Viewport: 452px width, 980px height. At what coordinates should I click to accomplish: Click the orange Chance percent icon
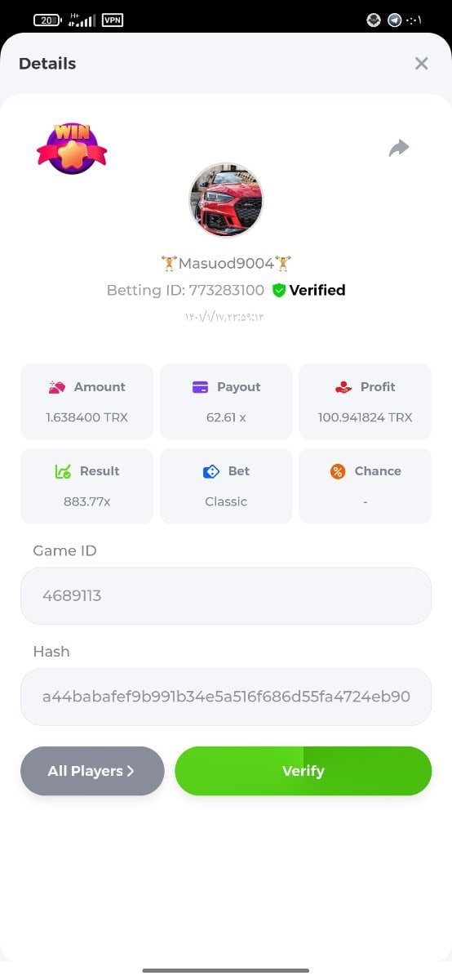[x=338, y=471]
